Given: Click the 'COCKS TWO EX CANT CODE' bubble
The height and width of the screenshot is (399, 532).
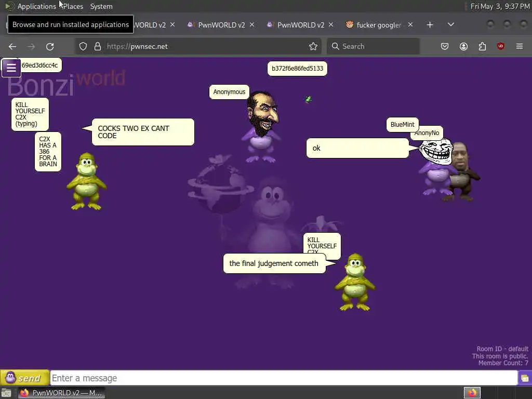Looking at the screenshot, I should point(143,132).
